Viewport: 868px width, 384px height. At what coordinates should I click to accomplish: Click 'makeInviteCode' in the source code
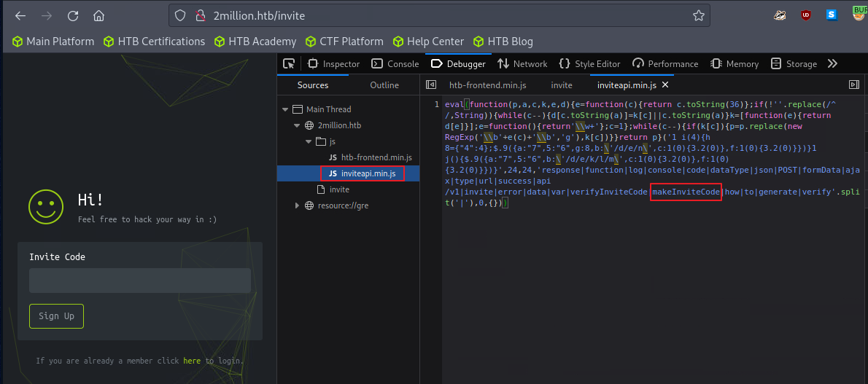tap(686, 192)
